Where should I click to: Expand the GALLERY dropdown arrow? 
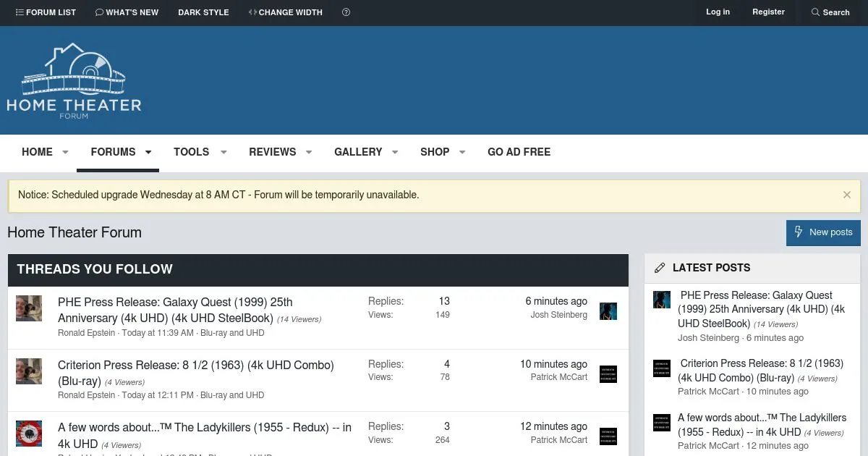[x=395, y=152]
